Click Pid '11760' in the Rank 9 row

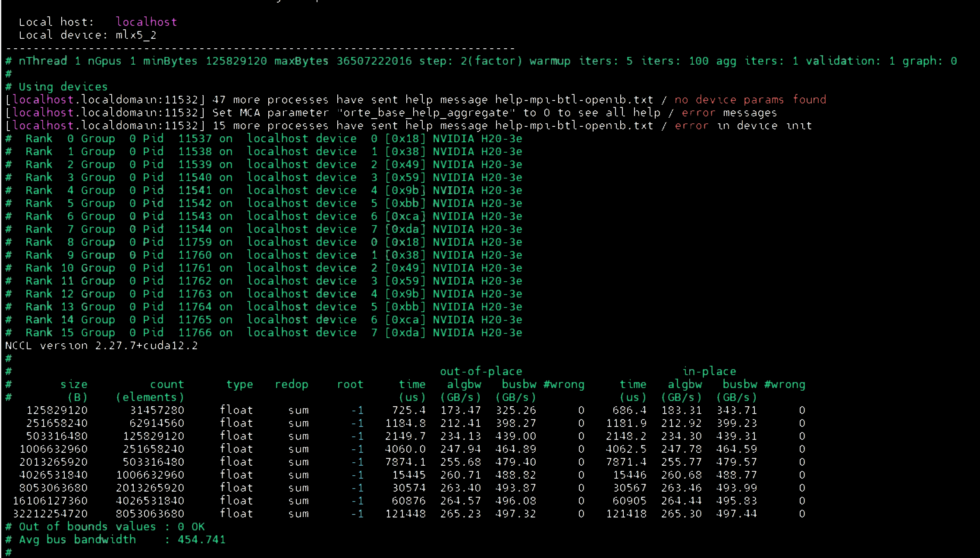coord(195,255)
